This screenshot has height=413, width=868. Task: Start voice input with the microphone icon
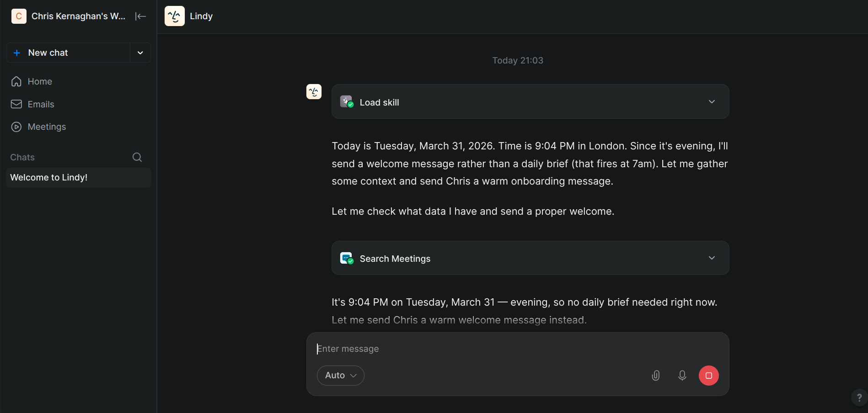(x=682, y=376)
